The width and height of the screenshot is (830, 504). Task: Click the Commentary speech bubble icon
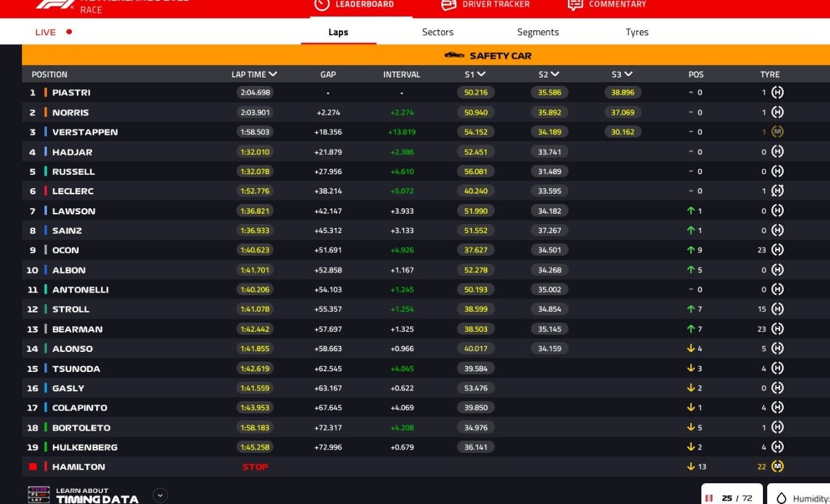pyautogui.click(x=575, y=5)
